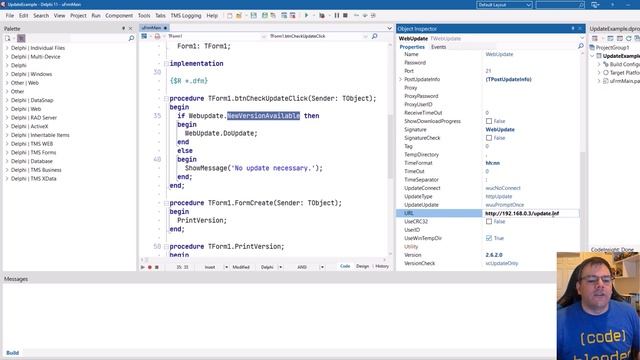The width and height of the screenshot is (640, 360).
Task: Pin the Object Inspector panel
Action: click(572, 29)
